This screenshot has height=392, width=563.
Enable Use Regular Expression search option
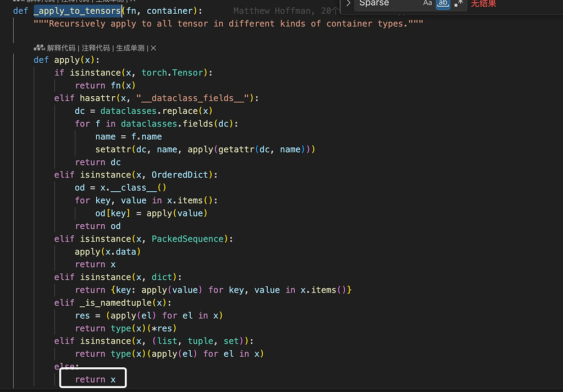coord(459,3)
